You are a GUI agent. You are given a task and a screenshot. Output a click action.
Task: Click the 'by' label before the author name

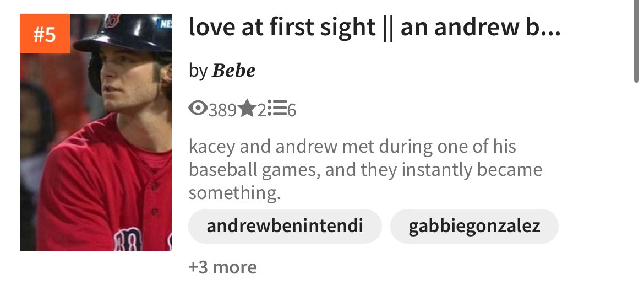coord(198,71)
